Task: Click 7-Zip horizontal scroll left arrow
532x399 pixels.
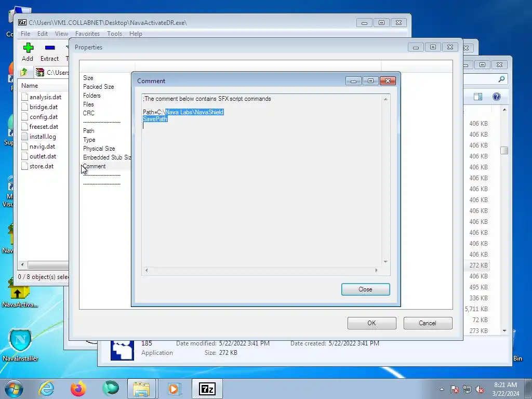Action: 22,264
